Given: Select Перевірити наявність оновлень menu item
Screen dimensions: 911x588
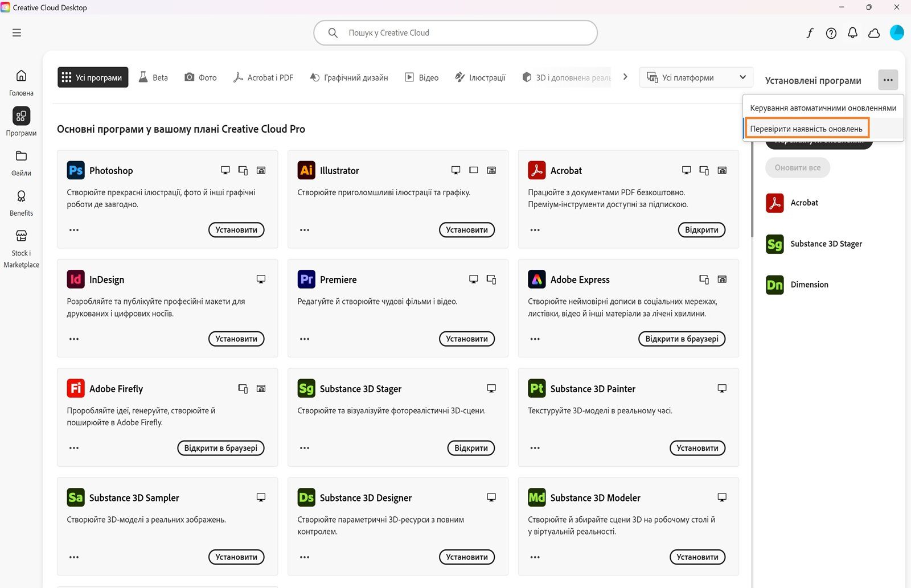Looking at the screenshot, I should pos(806,129).
